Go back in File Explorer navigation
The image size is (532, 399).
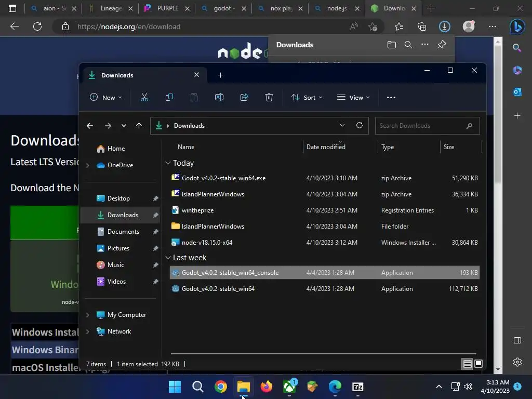tap(90, 126)
